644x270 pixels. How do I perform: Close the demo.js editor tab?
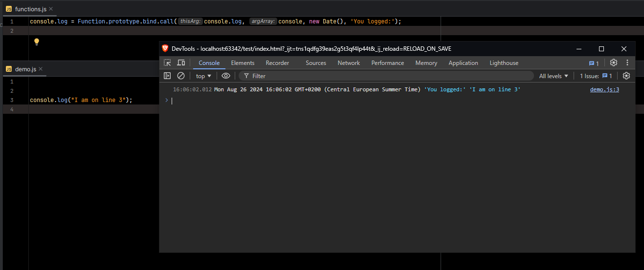[41, 69]
